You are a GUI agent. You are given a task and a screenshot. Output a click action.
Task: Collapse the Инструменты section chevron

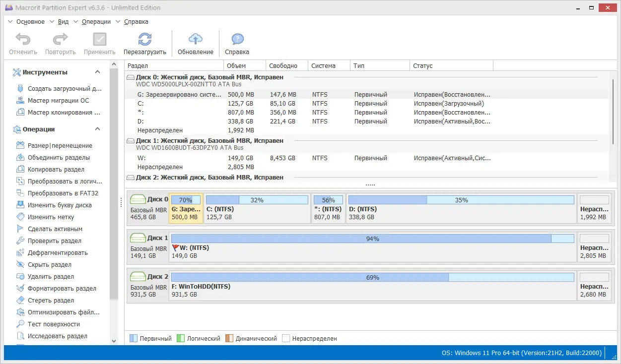[98, 72]
